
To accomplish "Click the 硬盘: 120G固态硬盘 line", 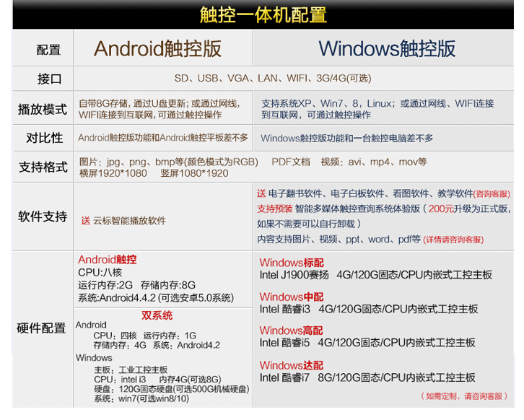I will tap(172, 389).
